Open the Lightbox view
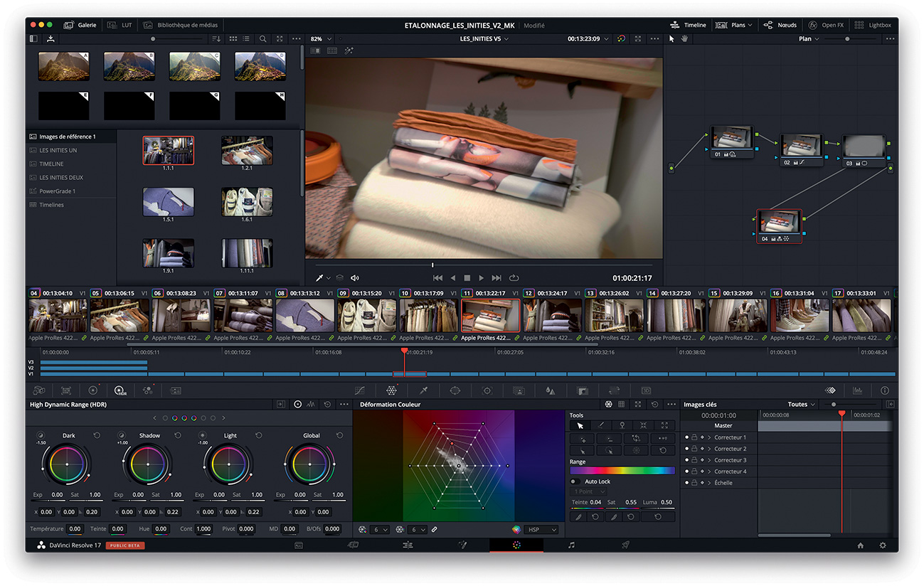924x586 pixels. tap(873, 25)
